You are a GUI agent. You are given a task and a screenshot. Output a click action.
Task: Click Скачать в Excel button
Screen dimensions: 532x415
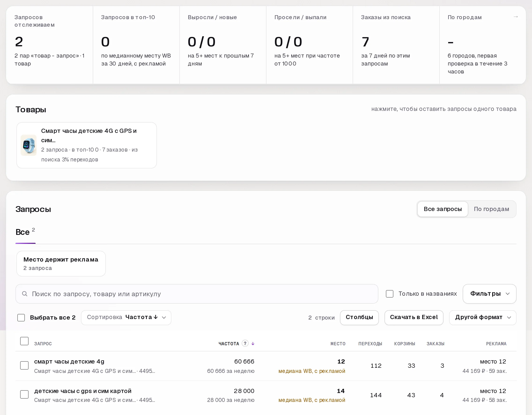[414, 317]
